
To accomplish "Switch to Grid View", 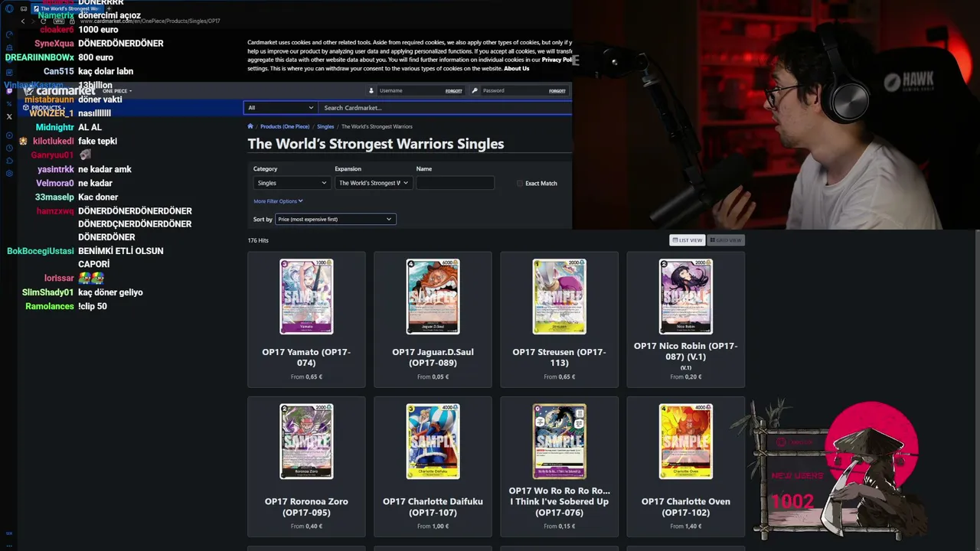I will (x=725, y=240).
